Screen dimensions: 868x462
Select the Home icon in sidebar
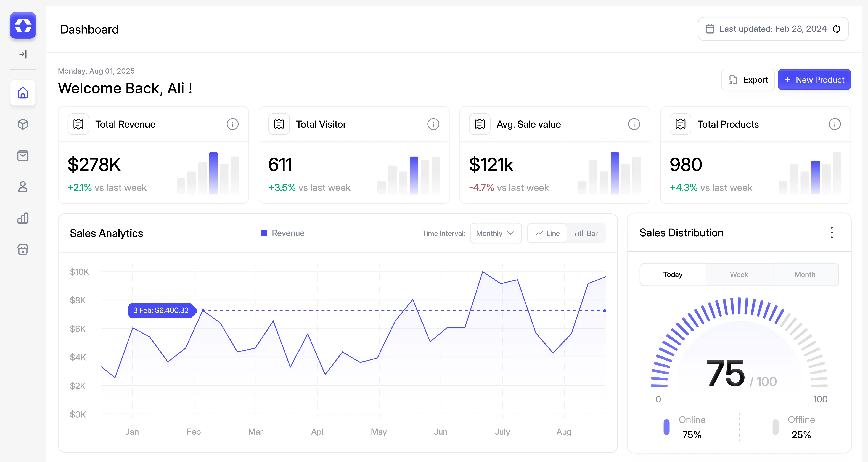(23, 93)
